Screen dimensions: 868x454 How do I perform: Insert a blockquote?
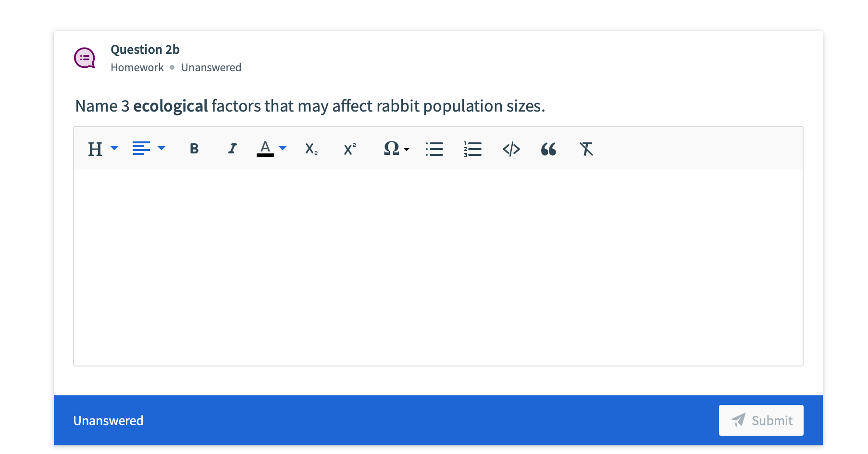(x=548, y=149)
